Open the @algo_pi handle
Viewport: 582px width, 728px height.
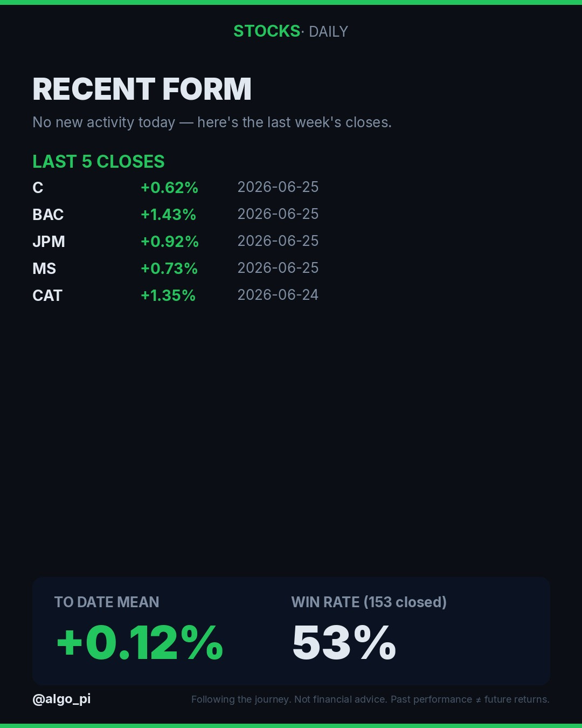point(61,699)
